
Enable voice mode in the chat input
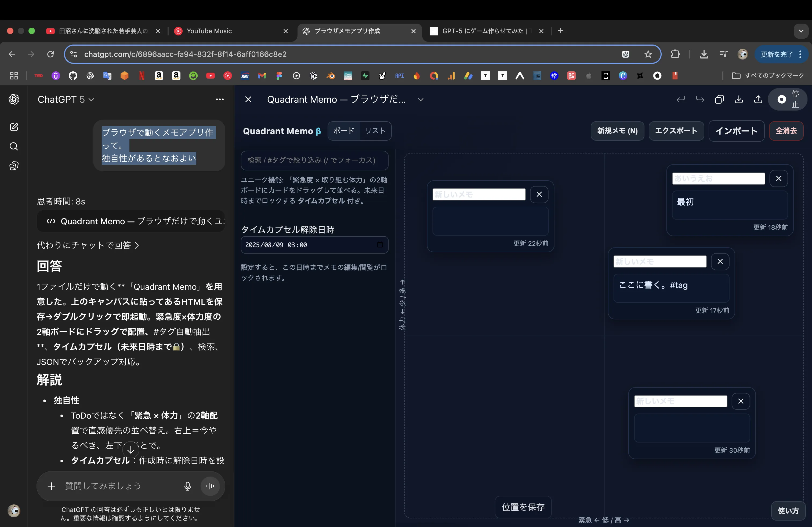(x=210, y=486)
